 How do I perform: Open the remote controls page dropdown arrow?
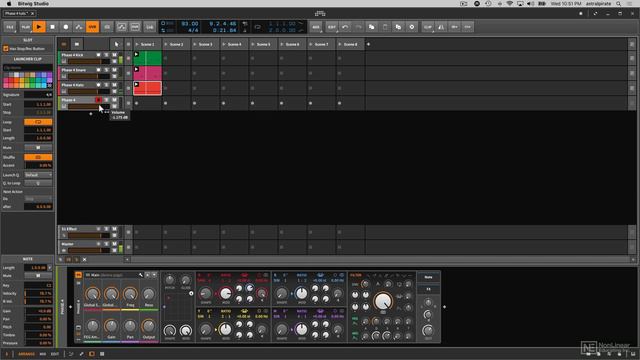click(x=154, y=275)
